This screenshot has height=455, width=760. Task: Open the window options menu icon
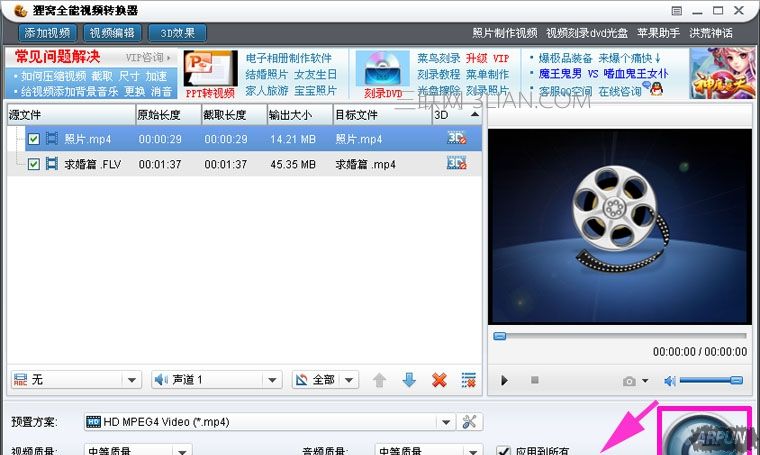[677, 11]
